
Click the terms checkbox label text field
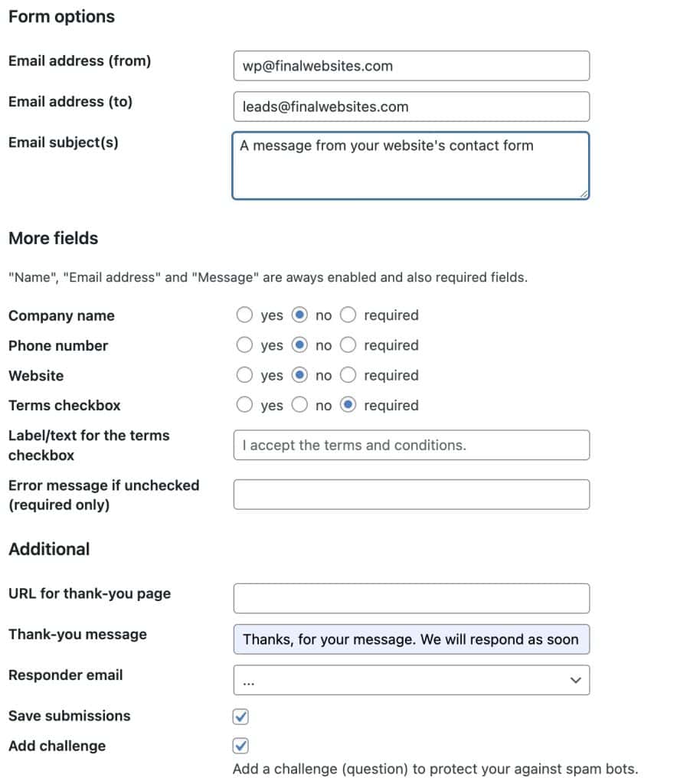point(410,445)
